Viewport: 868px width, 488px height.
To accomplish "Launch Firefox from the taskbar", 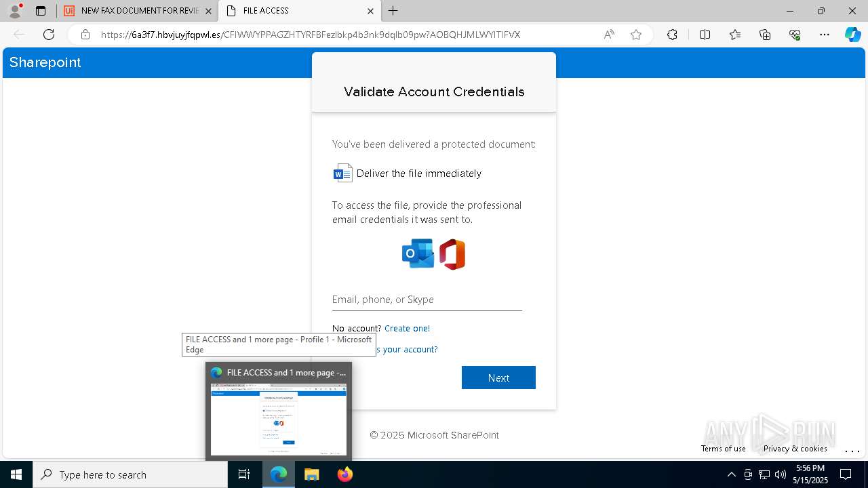I will click(345, 474).
